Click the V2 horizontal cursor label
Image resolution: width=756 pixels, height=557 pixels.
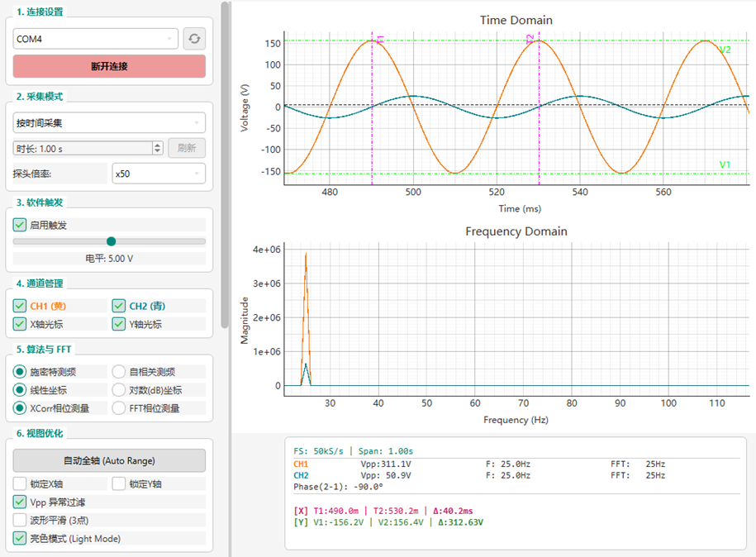pos(725,50)
